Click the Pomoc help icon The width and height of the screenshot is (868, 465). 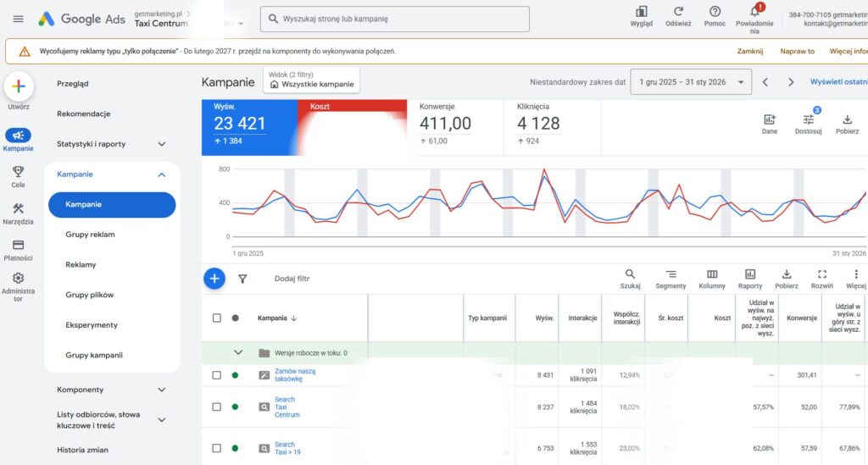click(715, 12)
